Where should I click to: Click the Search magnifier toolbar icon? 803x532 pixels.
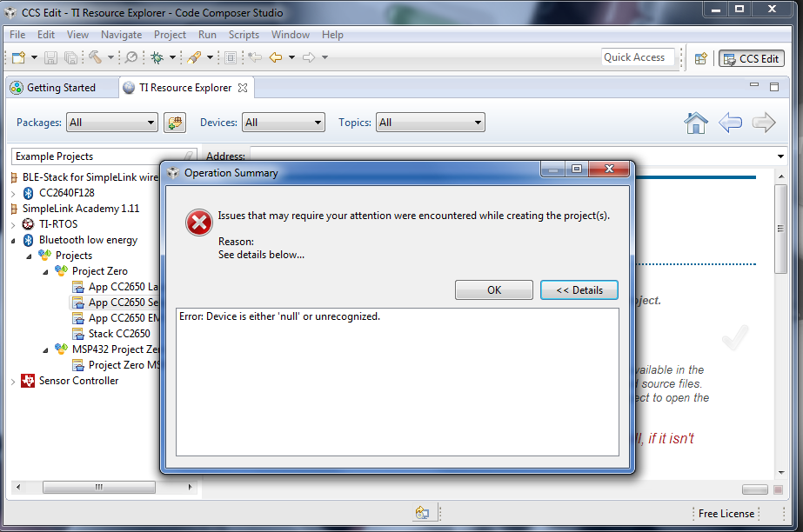(131, 57)
